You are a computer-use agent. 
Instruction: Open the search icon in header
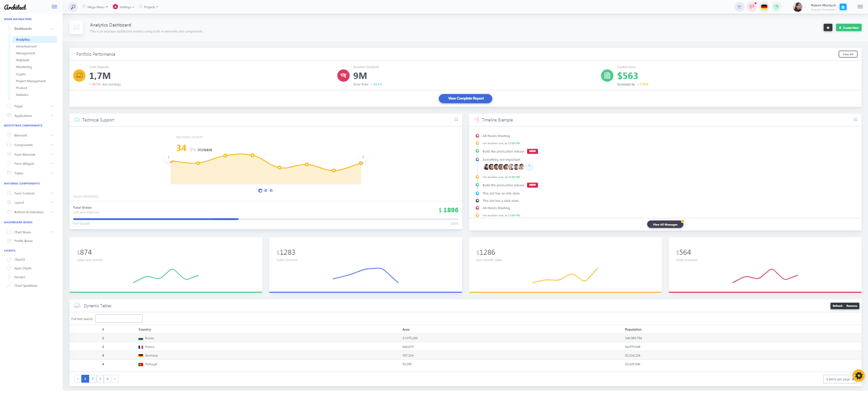point(73,7)
